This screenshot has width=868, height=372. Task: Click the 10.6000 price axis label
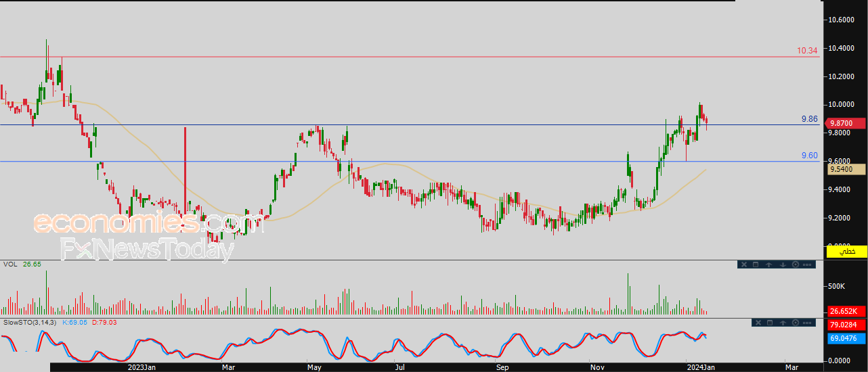point(841,20)
